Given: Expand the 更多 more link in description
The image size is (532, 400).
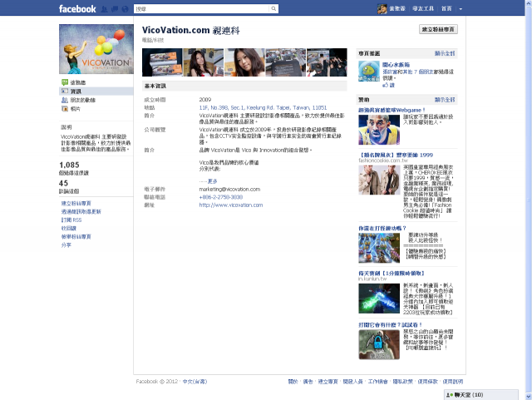Looking at the screenshot, I should coord(213,181).
